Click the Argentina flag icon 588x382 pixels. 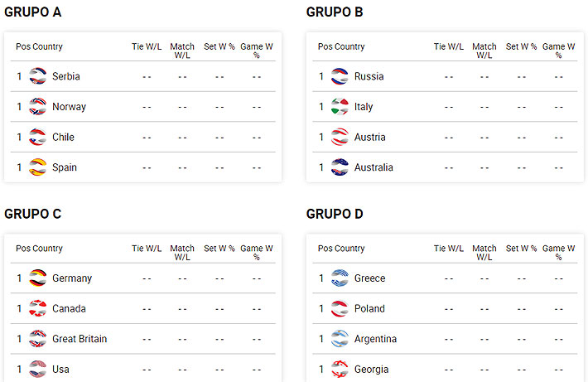pos(340,339)
